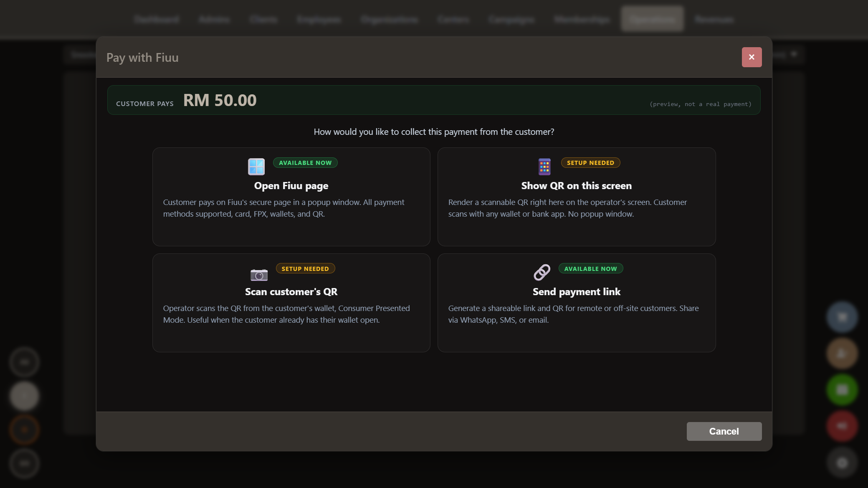Click the RM 50.00 amount
This screenshot has width=868, height=488.
[220, 100]
